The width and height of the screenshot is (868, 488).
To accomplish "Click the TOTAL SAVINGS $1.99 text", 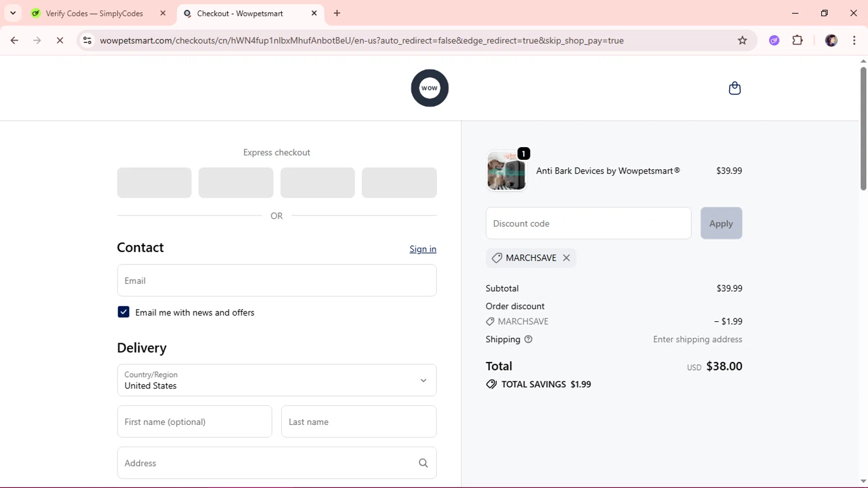I will [x=546, y=384].
